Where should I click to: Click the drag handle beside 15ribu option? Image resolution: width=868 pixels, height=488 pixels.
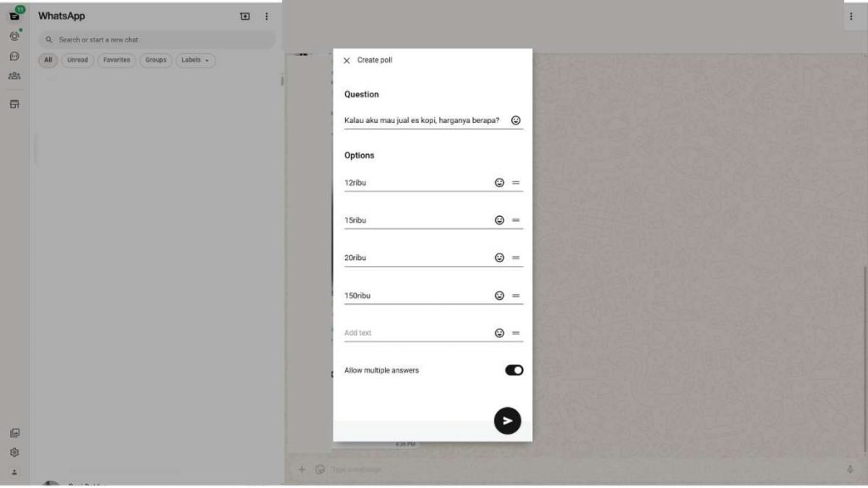pyautogui.click(x=515, y=220)
